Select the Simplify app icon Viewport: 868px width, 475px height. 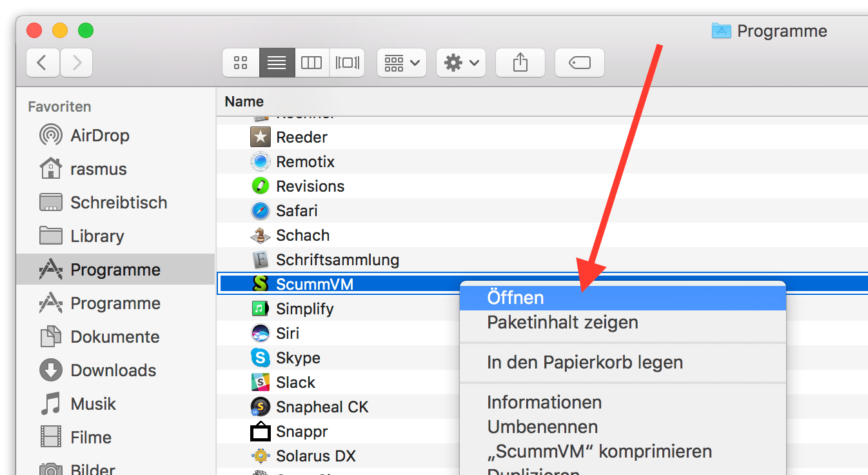click(x=260, y=308)
